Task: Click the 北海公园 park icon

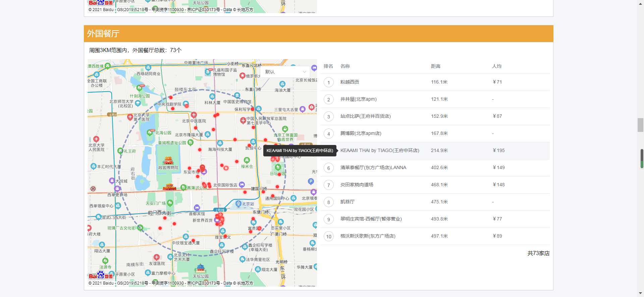Action: [150, 133]
